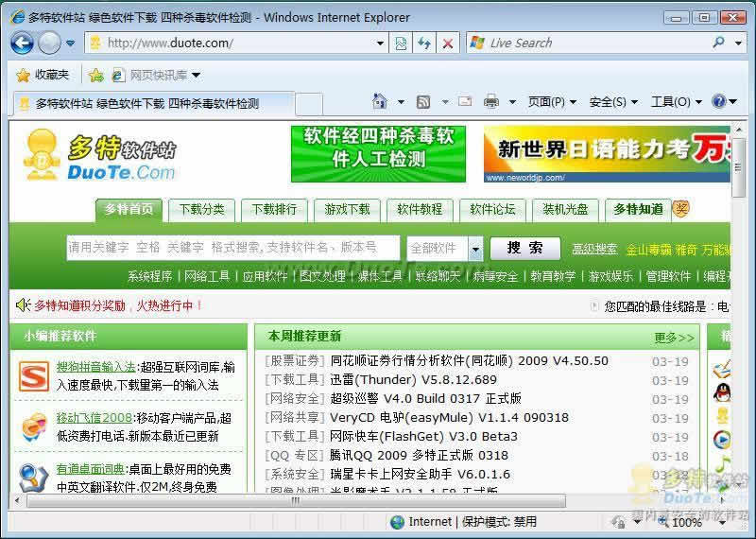Open the 页面(P) menu

pos(552,102)
